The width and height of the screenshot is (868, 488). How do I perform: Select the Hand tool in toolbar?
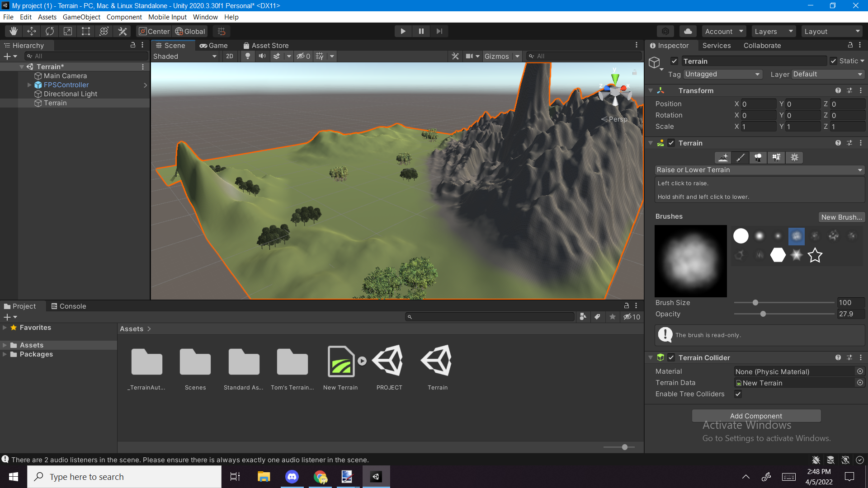pyautogui.click(x=14, y=31)
